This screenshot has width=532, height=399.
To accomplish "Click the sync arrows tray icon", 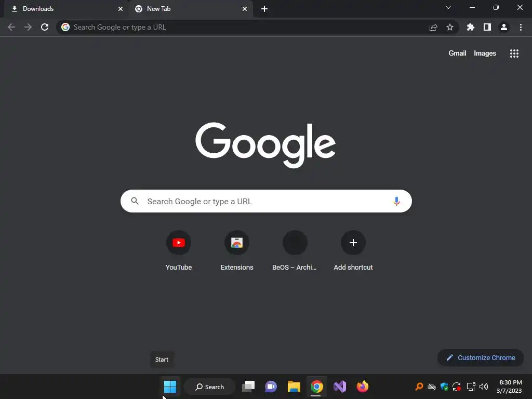I will [x=457, y=387].
